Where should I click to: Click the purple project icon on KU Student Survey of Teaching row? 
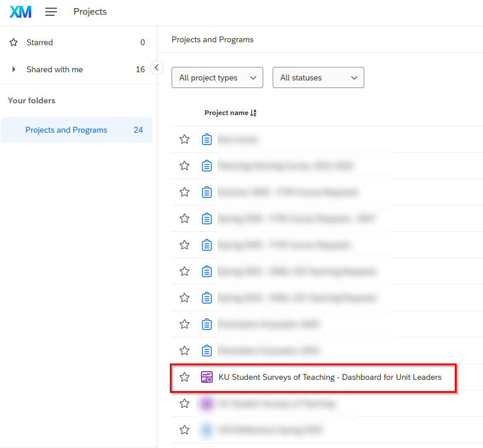click(x=207, y=403)
